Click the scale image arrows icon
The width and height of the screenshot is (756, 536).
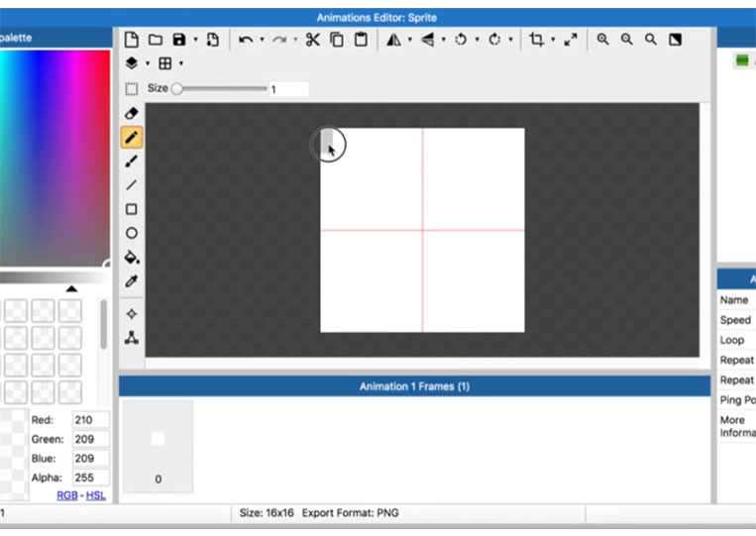pyautogui.click(x=571, y=40)
